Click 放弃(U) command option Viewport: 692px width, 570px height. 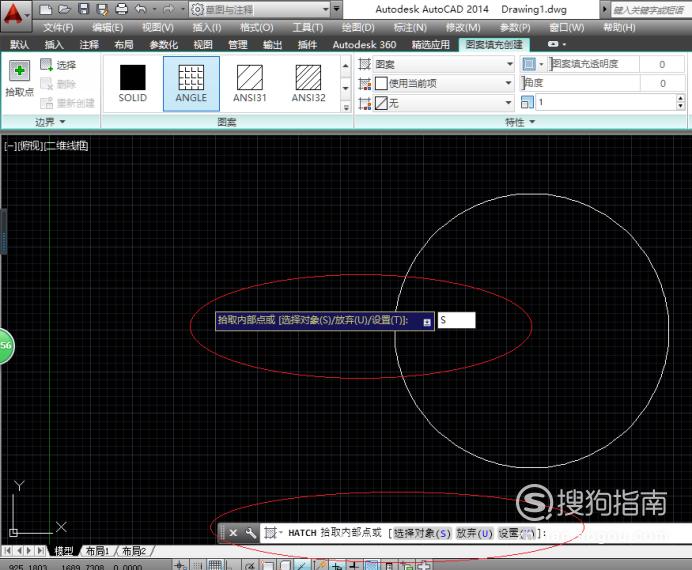tap(474, 533)
